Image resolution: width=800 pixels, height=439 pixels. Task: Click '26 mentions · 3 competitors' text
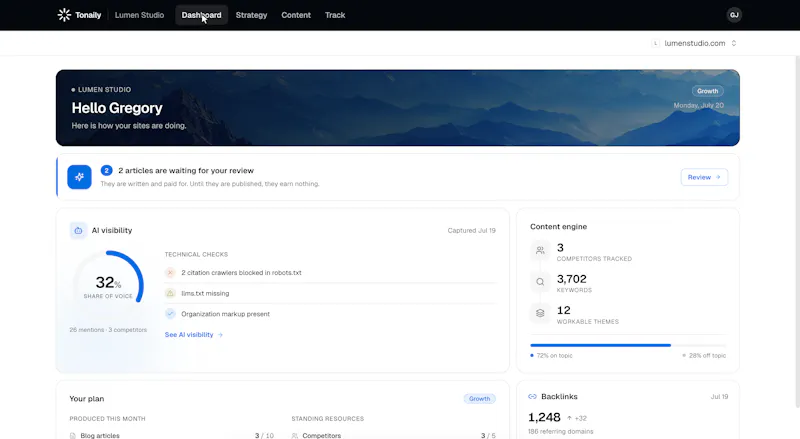pyautogui.click(x=108, y=330)
